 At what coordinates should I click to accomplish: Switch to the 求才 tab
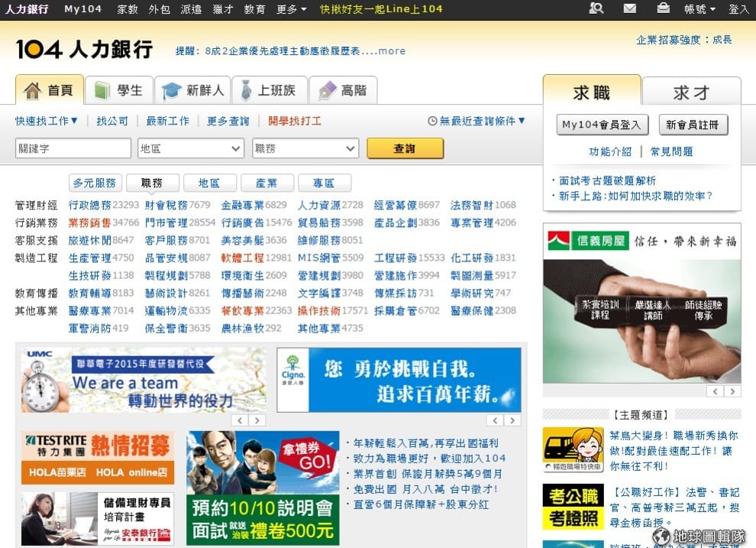[x=691, y=92]
